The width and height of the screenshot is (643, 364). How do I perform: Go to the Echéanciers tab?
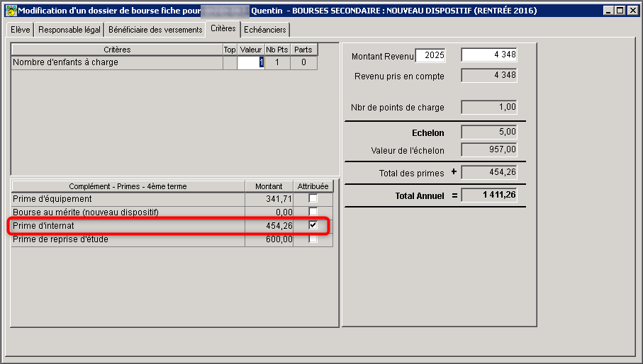click(265, 30)
